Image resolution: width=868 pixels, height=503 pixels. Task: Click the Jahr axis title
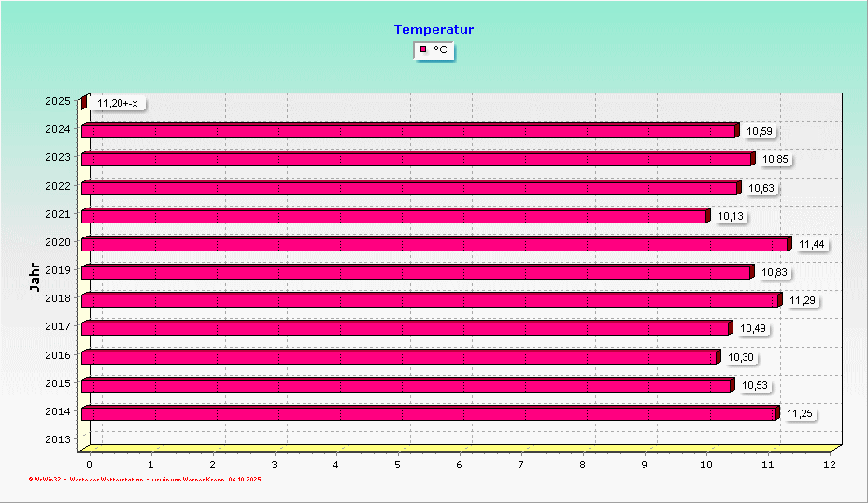coord(35,278)
